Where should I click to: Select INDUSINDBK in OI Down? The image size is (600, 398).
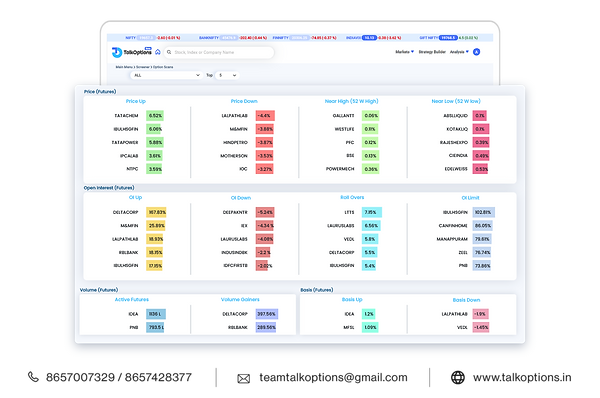coord(234,253)
